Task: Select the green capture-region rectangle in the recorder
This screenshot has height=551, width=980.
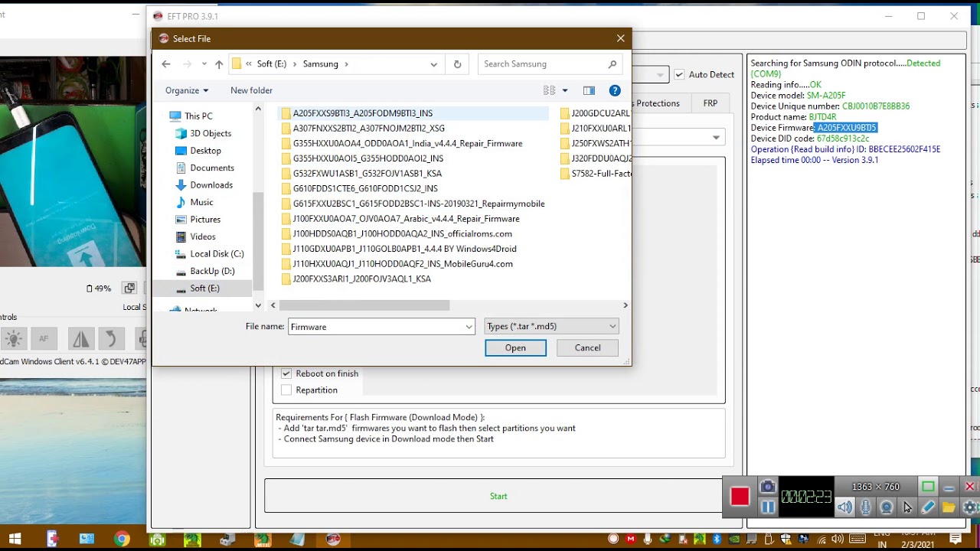Action: (928, 487)
